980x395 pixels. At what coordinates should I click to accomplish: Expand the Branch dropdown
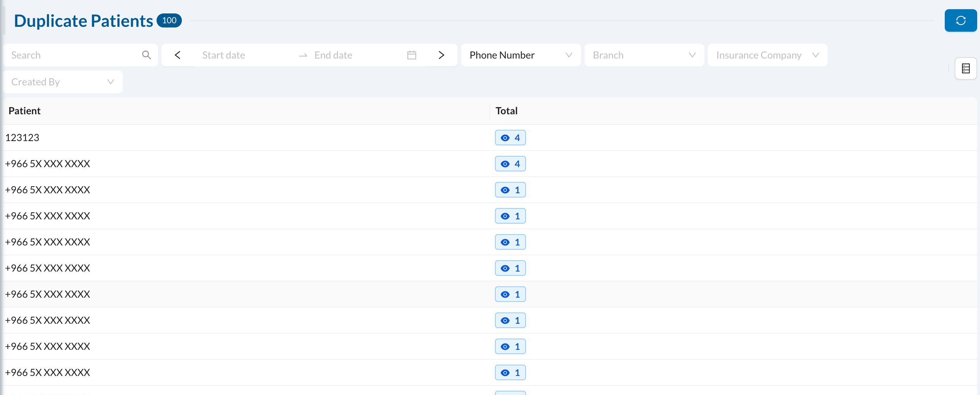click(x=644, y=55)
